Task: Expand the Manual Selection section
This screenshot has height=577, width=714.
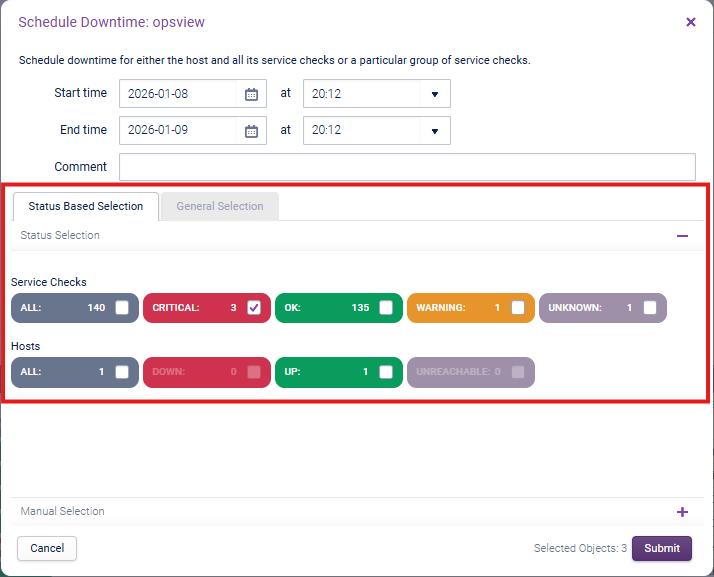Action: coord(682,512)
